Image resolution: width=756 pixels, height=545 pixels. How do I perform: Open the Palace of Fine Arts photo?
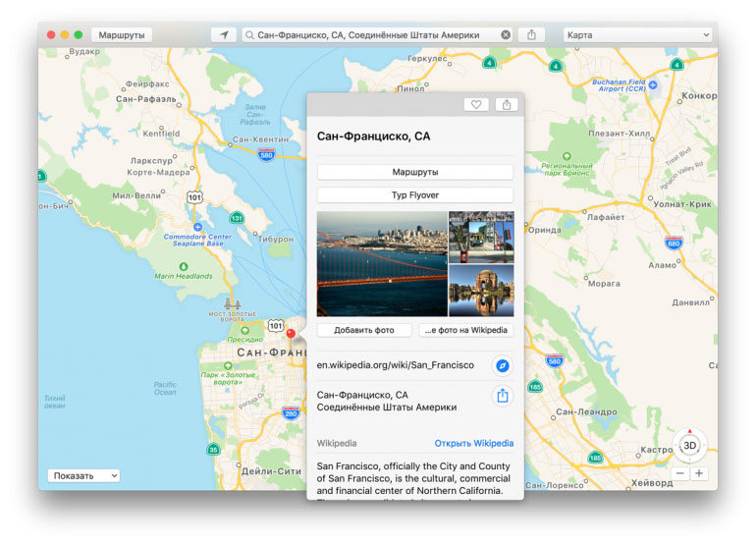tap(481, 291)
